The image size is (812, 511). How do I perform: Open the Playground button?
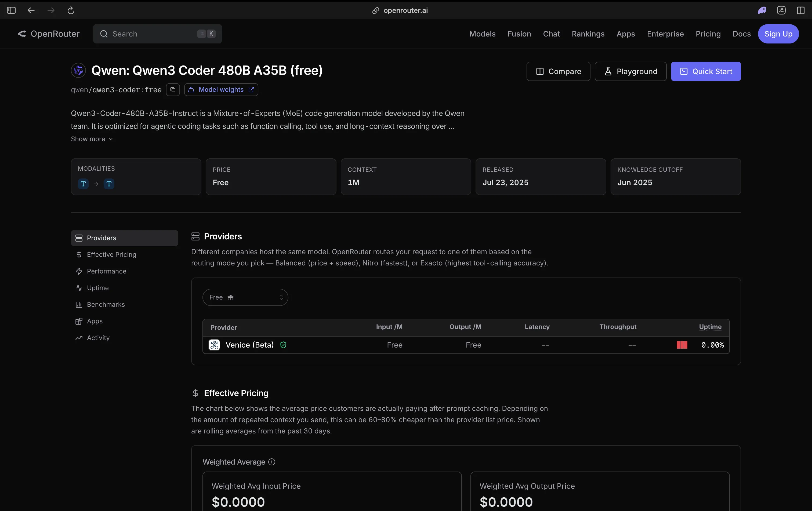(x=630, y=71)
